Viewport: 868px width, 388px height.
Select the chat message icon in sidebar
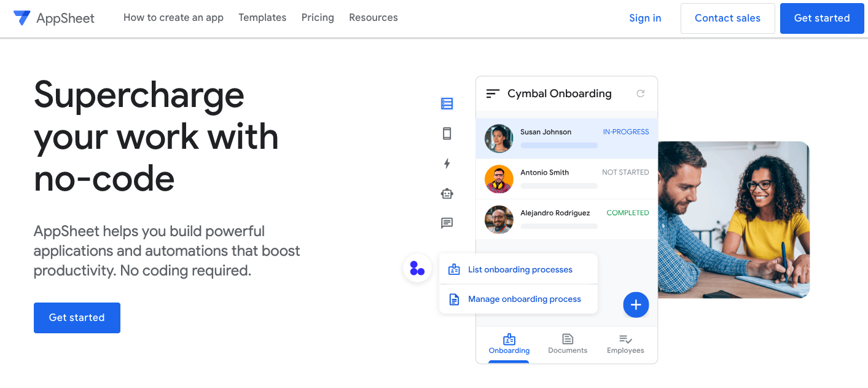[x=447, y=223]
